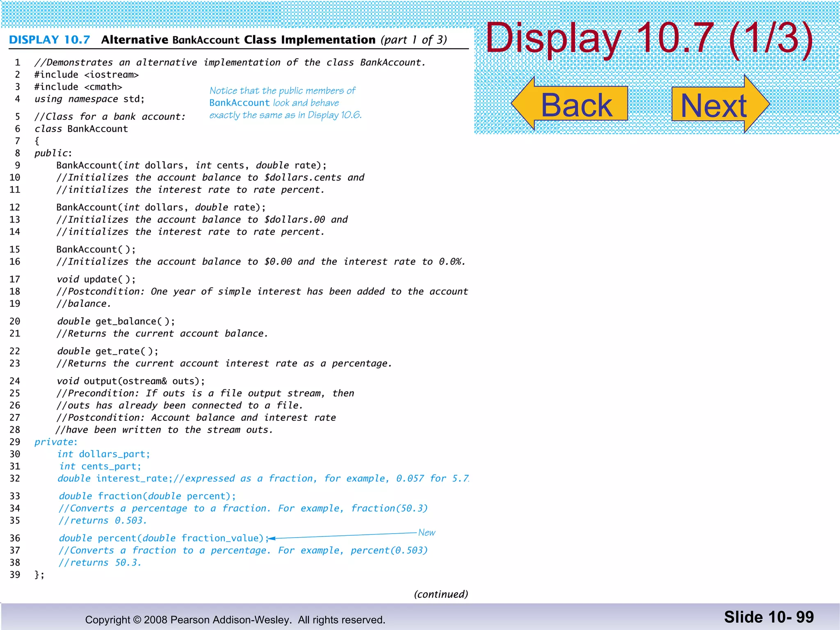This screenshot has height=630, width=840.
Task: Click the '//returns 50.3.' comment line
Action: pyautogui.click(x=100, y=563)
